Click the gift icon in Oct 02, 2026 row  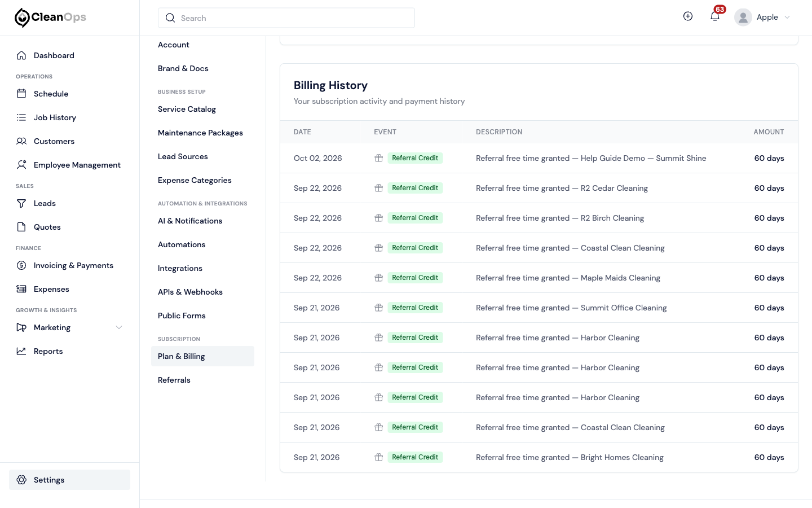click(379, 158)
